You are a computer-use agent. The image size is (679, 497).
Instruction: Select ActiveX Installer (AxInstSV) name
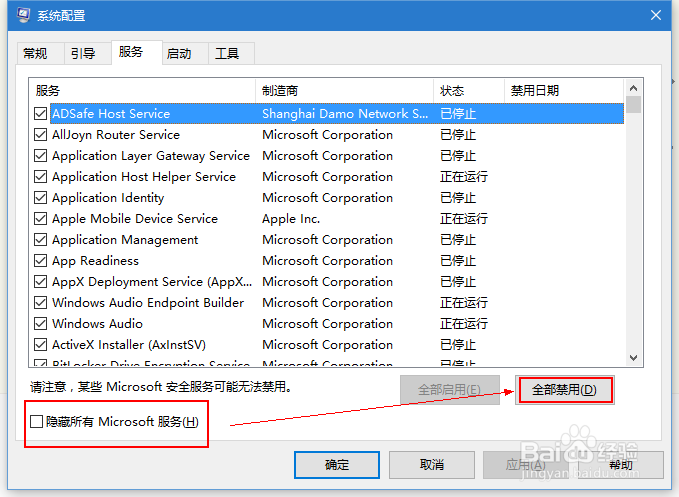click(x=129, y=345)
